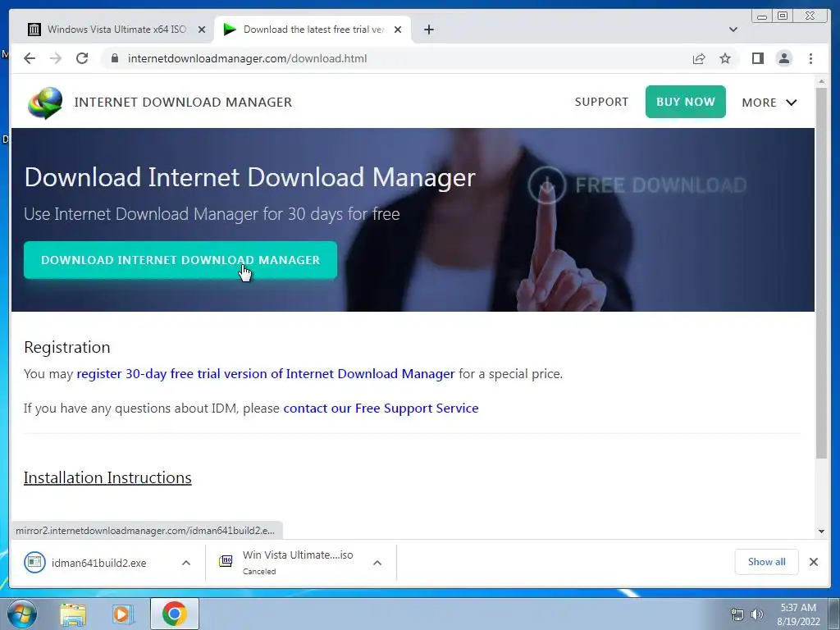The width and height of the screenshot is (840, 630).
Task: Click the ISO file icon in downloads bar
Action: coord(226,561)
